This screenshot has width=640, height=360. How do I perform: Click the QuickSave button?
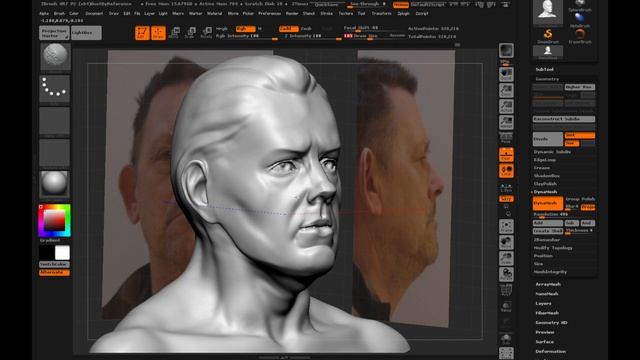(x=327, y=4)
